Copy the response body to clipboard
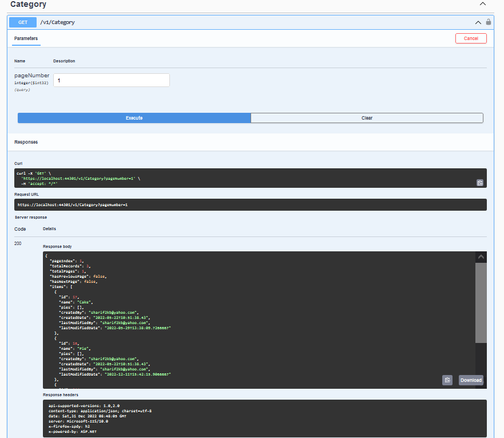The image size is (504, 438). pyautogui.click(x=447, y=380)
